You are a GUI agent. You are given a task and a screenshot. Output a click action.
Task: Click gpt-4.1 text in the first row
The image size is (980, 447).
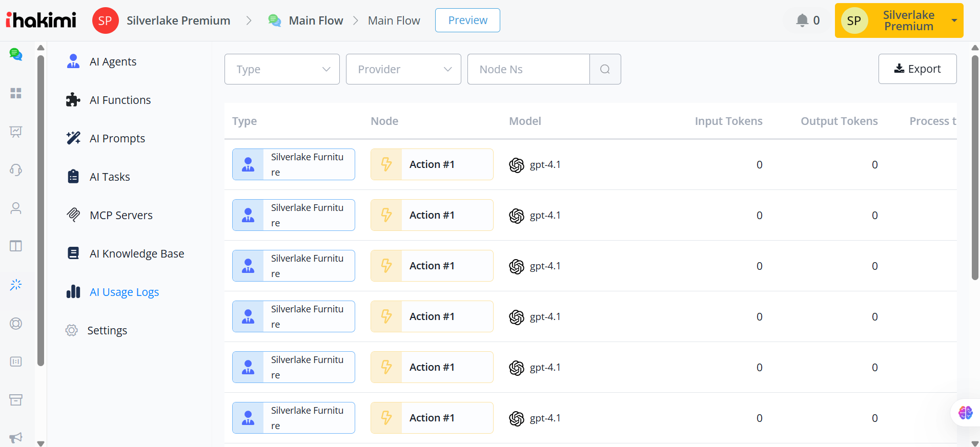click(x=545, y=165)
